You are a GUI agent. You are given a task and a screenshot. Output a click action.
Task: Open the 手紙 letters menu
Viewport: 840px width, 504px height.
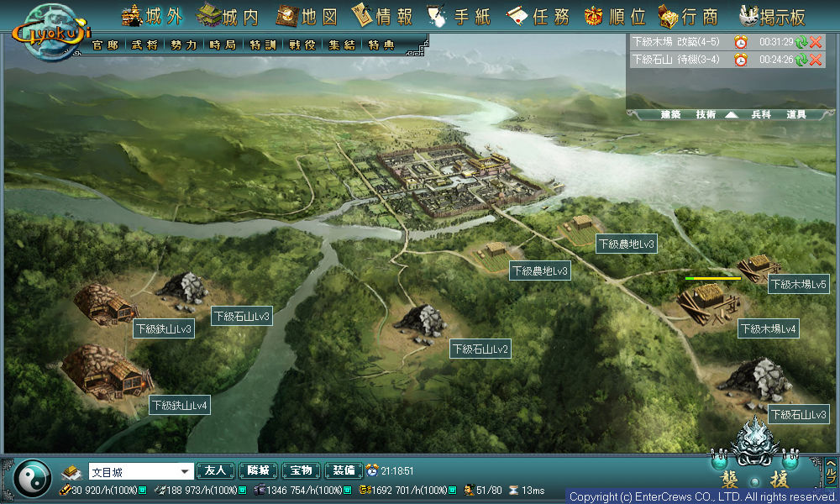tap(459, 17)
